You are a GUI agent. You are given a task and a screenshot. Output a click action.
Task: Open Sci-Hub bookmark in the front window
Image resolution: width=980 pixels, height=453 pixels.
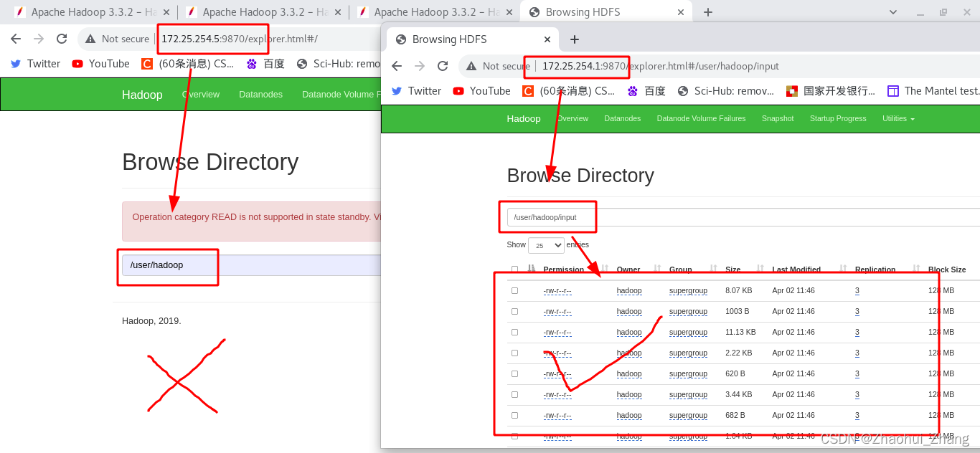(x=726, y=90)
